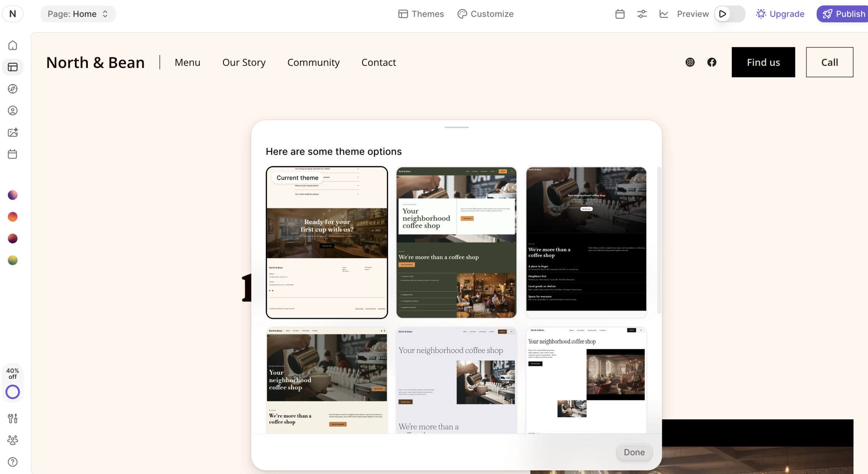Open the help question mark icon
This screenshot has height=474, width=868.
pos(13,462)
